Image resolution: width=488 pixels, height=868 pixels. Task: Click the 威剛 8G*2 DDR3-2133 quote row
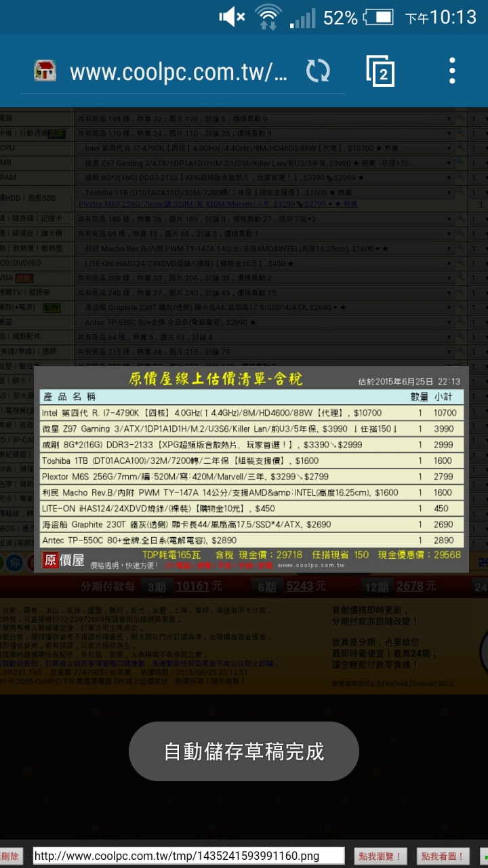tap(251, 445)
